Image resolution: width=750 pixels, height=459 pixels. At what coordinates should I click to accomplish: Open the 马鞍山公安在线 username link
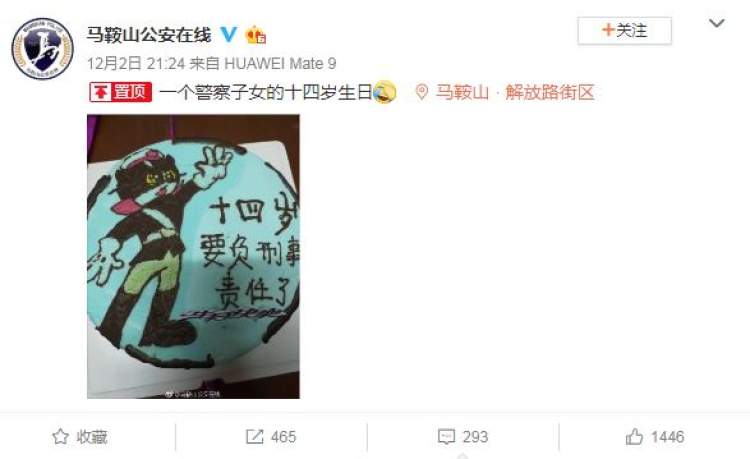pos(149,35)
